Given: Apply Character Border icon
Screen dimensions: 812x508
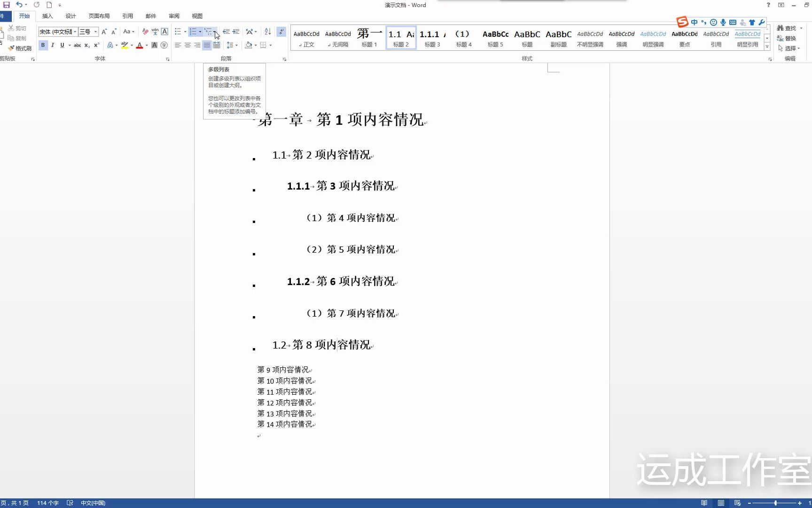Looking at the screenshot, I should 164,32.
